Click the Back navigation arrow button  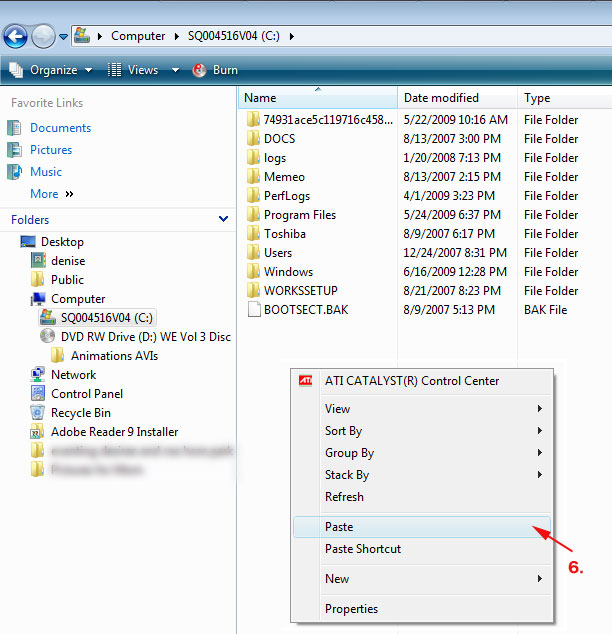point(15,37)
